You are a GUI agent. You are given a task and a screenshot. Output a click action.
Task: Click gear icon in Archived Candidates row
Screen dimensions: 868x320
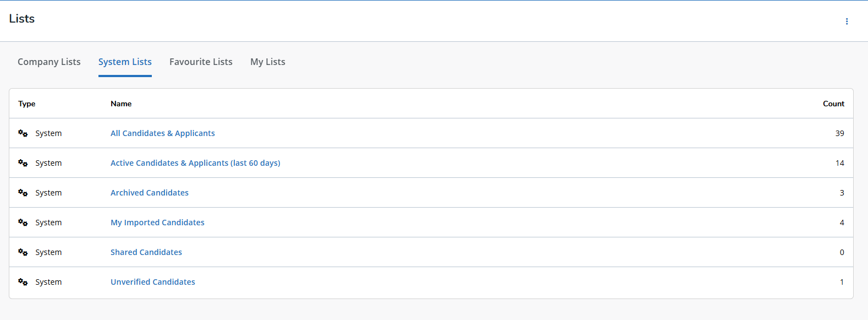(x=23, y=193)
